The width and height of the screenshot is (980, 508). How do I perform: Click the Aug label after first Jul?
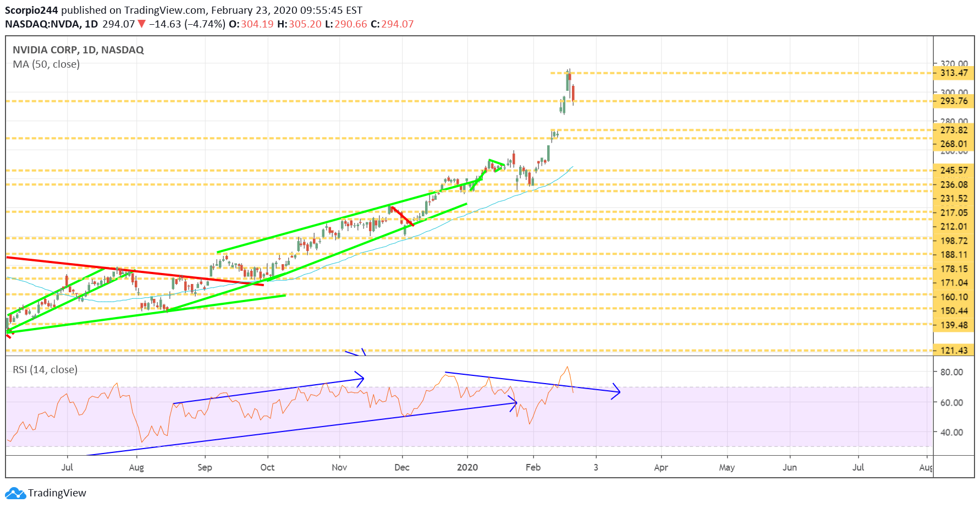coord(136,467)
